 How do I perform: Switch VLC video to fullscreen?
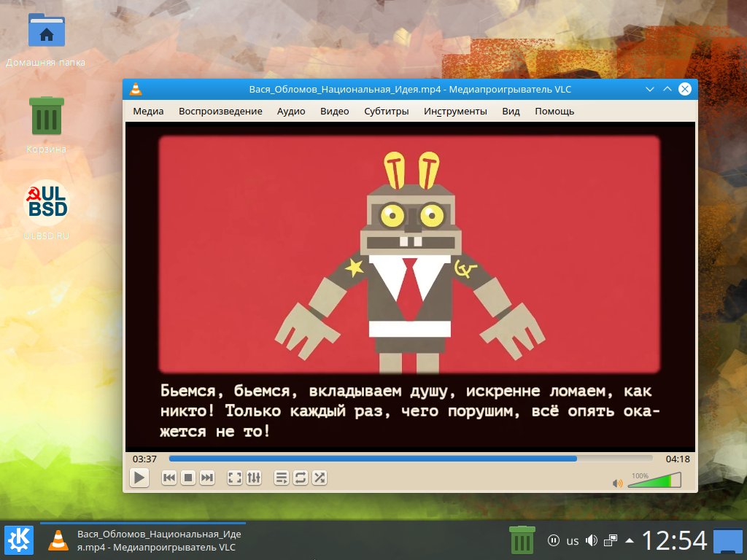pyautogui.click(x=235, y=478)
